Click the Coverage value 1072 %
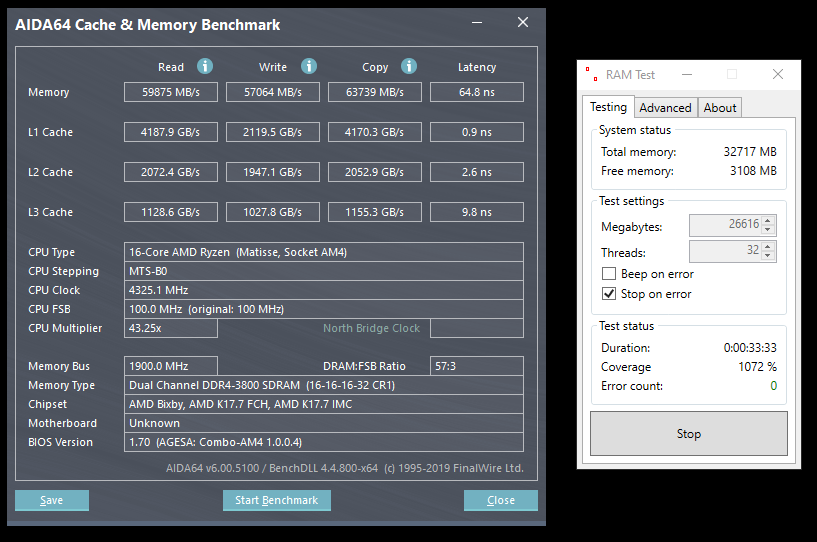The image size is (817, 542). pos(757,367)
